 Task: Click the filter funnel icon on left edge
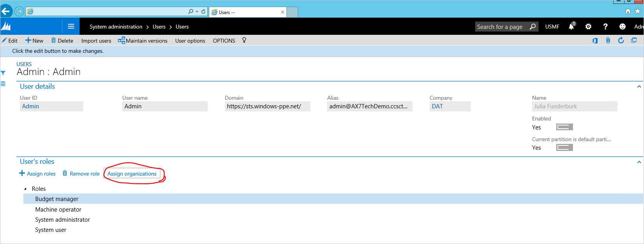[3, 73]
